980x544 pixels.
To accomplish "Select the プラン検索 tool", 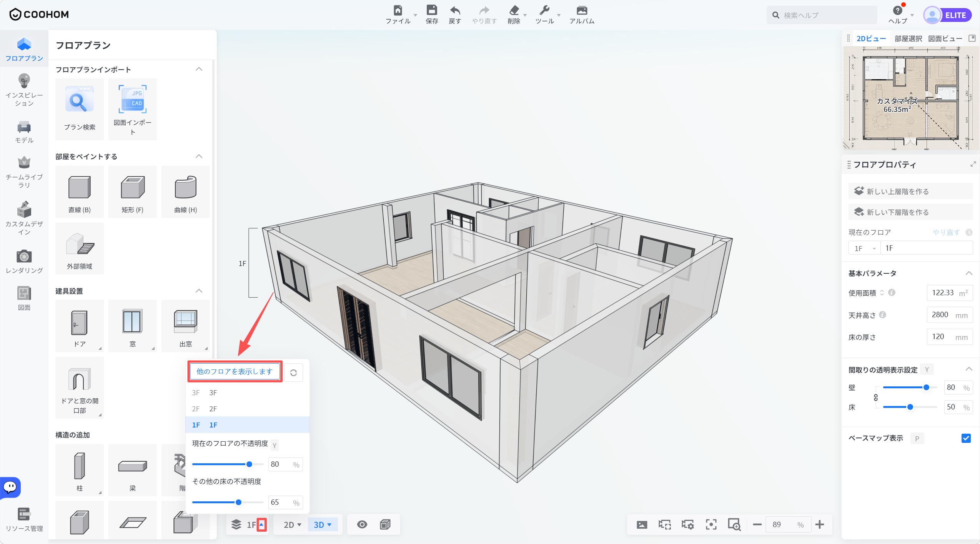I will [80, 110].
